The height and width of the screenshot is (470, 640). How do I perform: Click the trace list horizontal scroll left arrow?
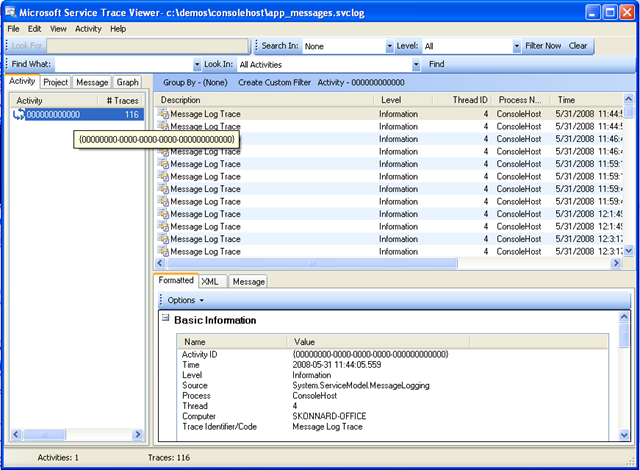coord(160,263)
